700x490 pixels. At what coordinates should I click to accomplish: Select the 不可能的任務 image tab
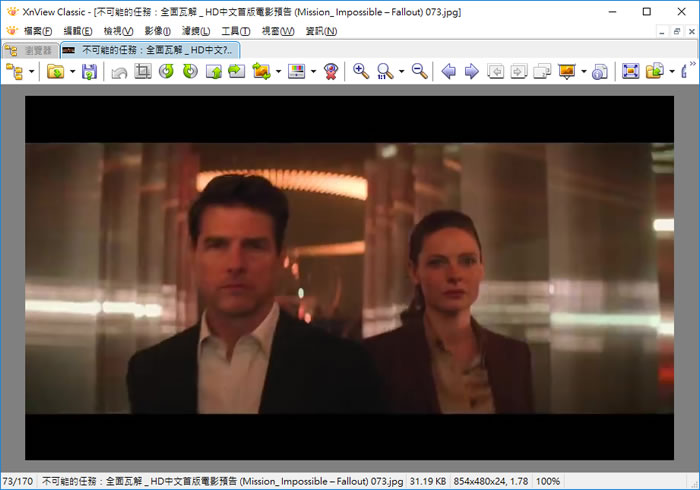point(150,50)
